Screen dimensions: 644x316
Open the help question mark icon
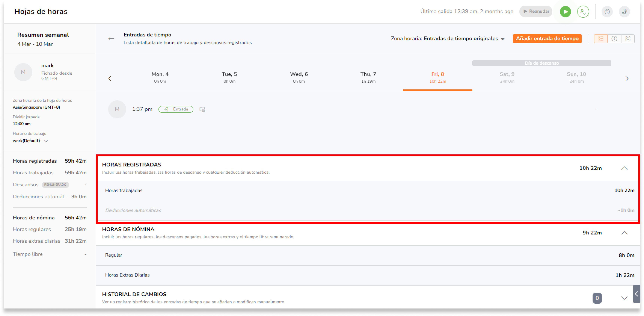(607, 11)
